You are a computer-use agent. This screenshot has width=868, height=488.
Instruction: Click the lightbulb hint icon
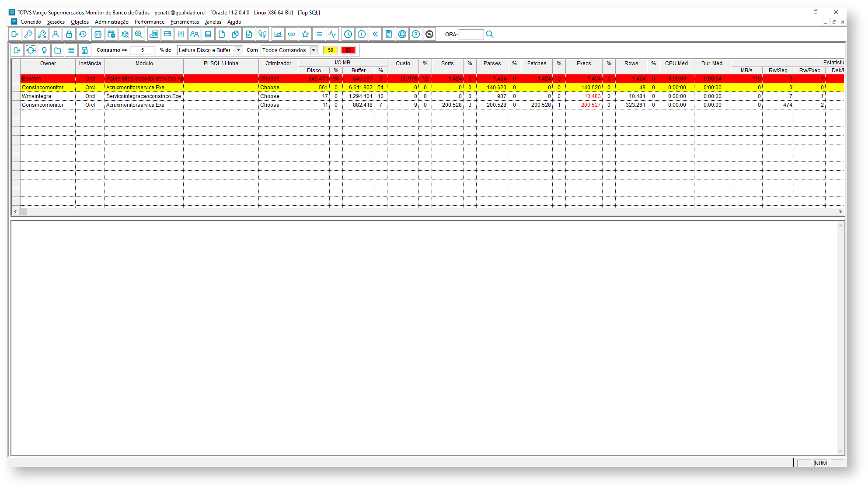[x=44, y=50]
